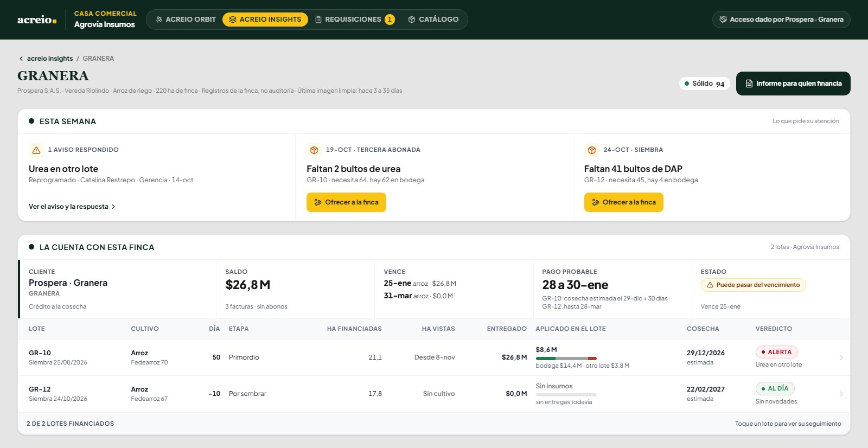Click the Faltan 2 bultos de urea heading
Image resolution: width=868 pixels, height=448 pixels.
[x=354, y=169]
